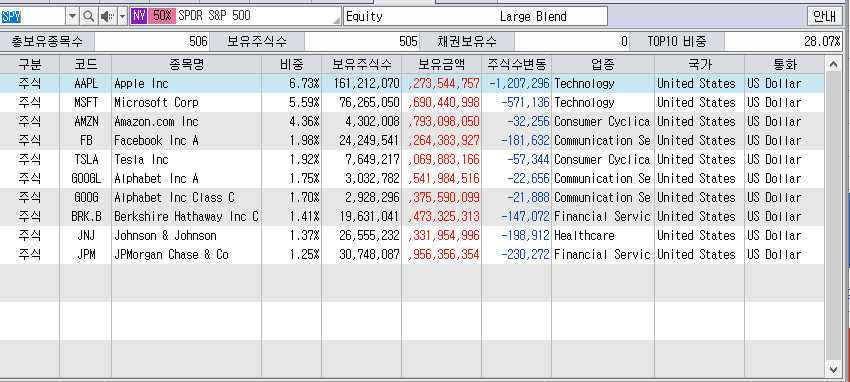Sort by 코드 column header
This screenshot has width=850, height=382.
86,64
